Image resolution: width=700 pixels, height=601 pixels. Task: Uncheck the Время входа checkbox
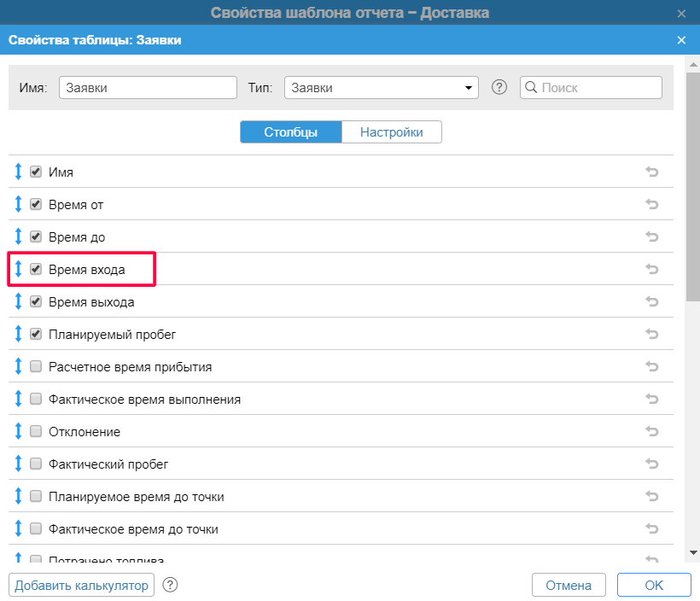(x=36, y=269)
